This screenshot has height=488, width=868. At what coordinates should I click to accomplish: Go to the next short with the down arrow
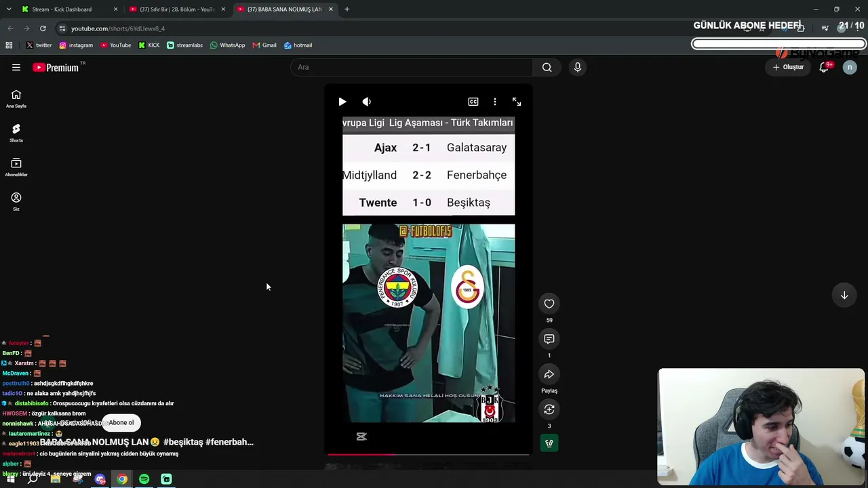[x=844, y=295]
